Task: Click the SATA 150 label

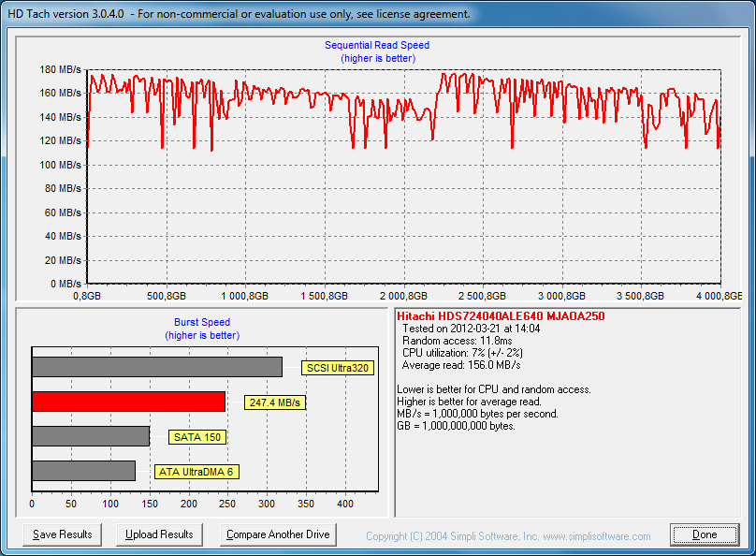Action: (x=197, y=437)
